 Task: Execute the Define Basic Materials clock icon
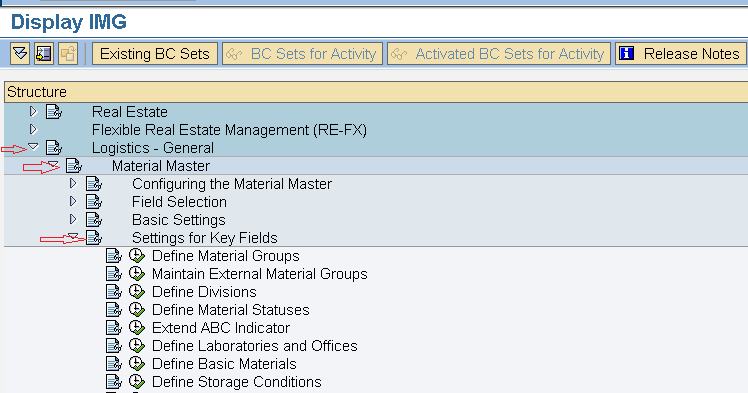pyautogui.click(x=137, y=364)
